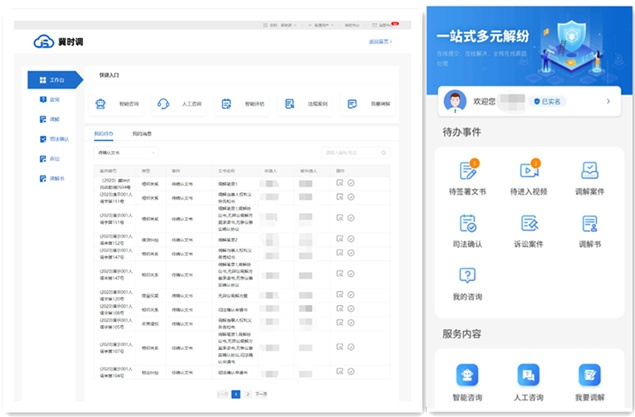Select 司法确认 in the left sidebar
635x417 pixels.
pos(55,138)
